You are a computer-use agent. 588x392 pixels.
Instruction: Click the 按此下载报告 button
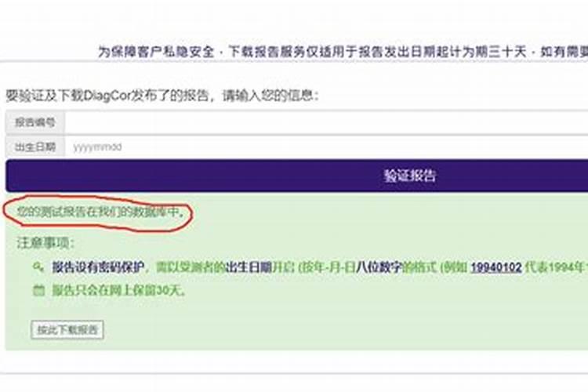tap(67, 330)
